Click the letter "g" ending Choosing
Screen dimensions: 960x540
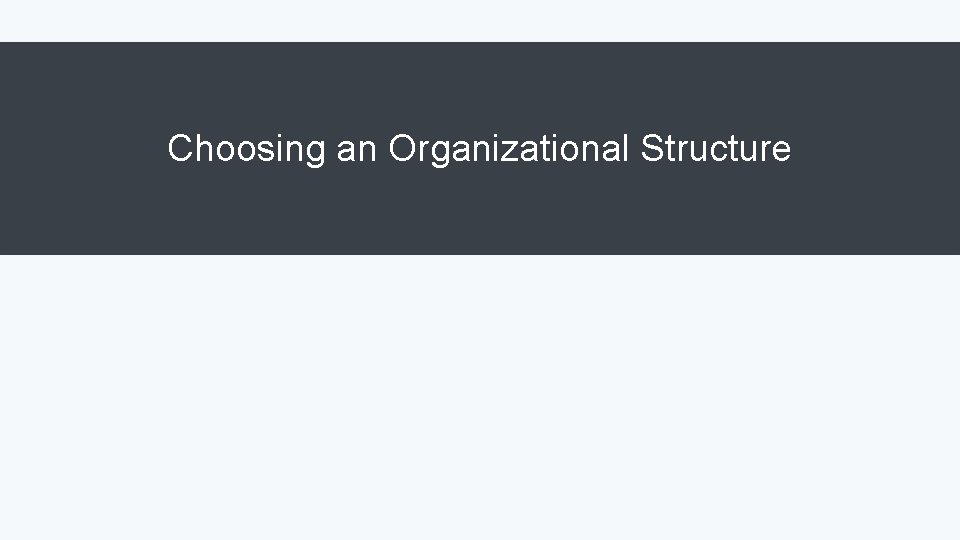(x=315, y=154)
